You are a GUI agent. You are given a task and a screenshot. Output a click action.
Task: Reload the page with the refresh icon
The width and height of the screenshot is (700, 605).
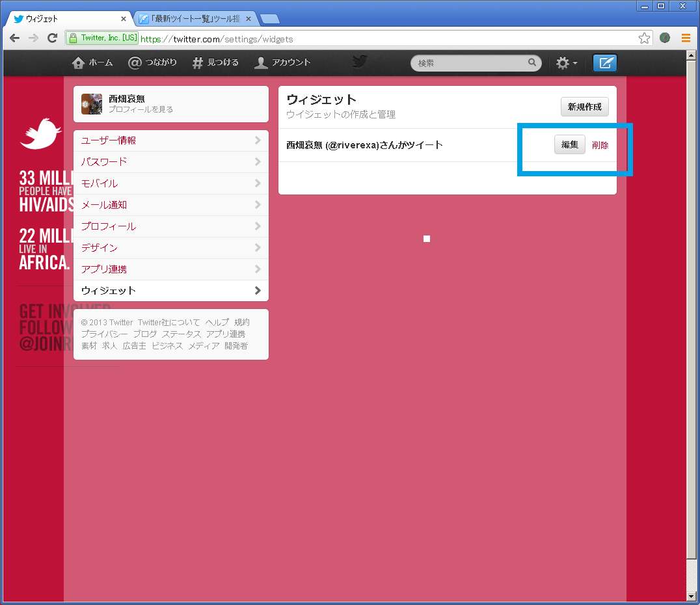[52, 38]
